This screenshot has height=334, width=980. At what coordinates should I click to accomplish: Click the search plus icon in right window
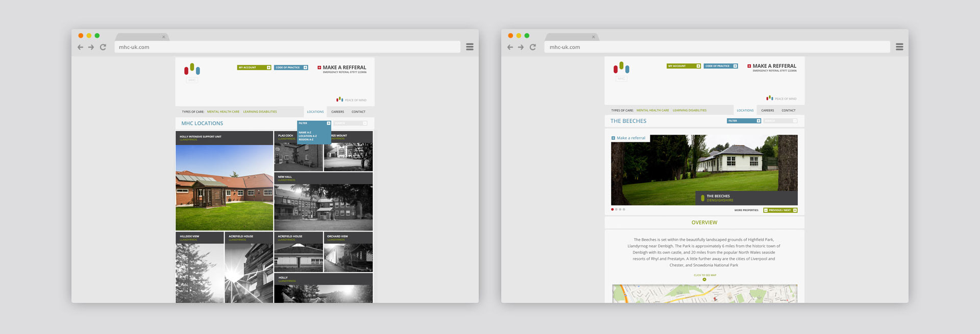(795, 121)
